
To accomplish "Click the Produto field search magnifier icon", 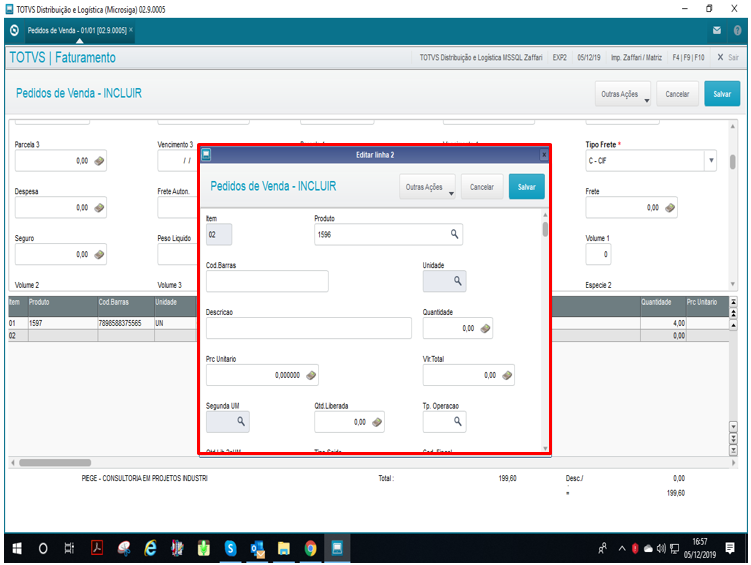I will pyautogui.click(x=454, y=234).
